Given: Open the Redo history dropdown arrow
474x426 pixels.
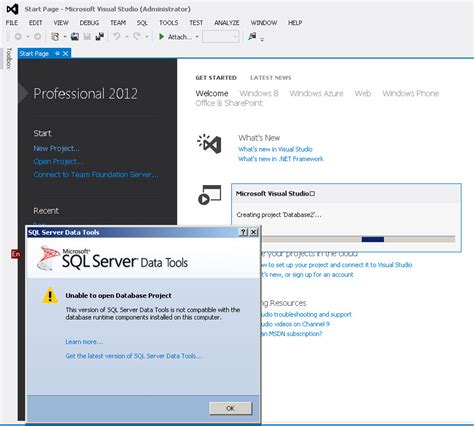Looking at the screenshot, I should [147, 37].
